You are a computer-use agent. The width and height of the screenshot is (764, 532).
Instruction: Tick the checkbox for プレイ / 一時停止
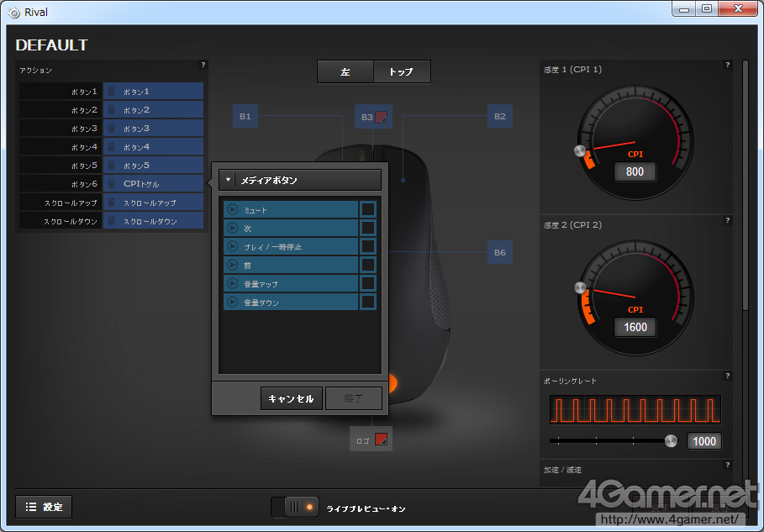click(x=368, y=246)
